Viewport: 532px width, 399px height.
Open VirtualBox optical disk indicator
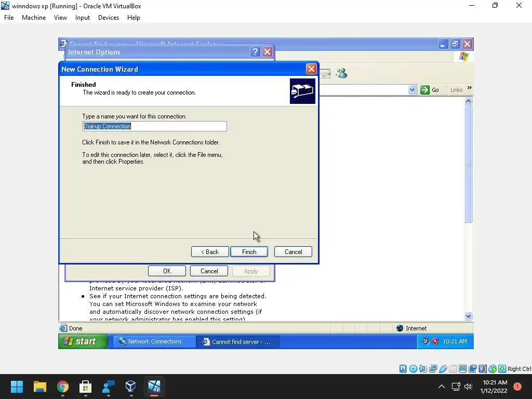[413, 369]
